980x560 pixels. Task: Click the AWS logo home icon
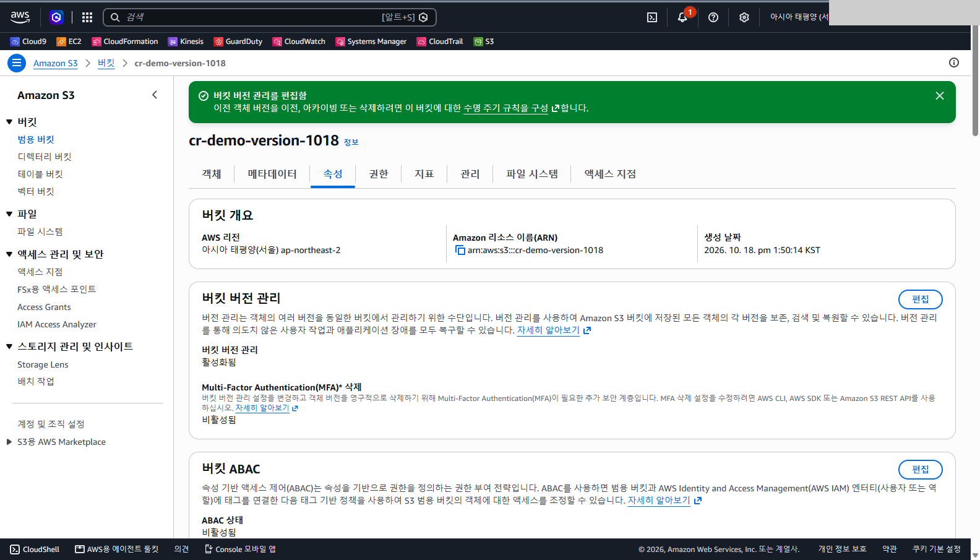pyautogui.click(x=20, y=17)
